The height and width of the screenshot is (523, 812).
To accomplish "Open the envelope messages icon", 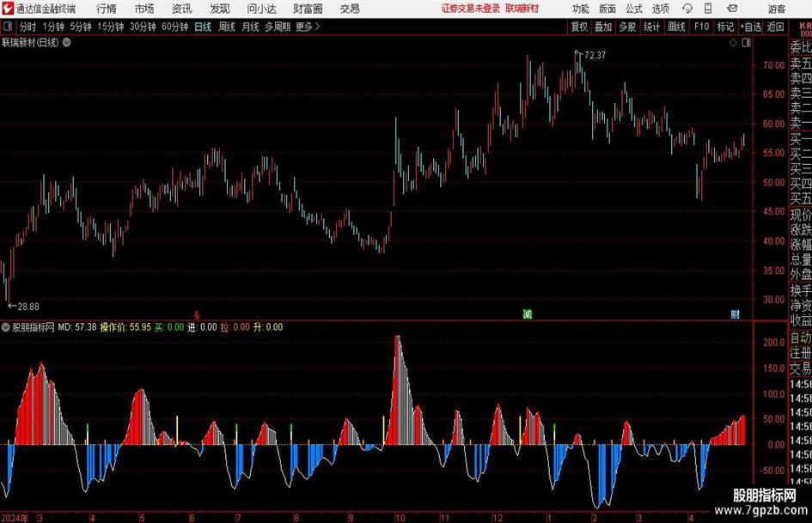I will point(732,9).
